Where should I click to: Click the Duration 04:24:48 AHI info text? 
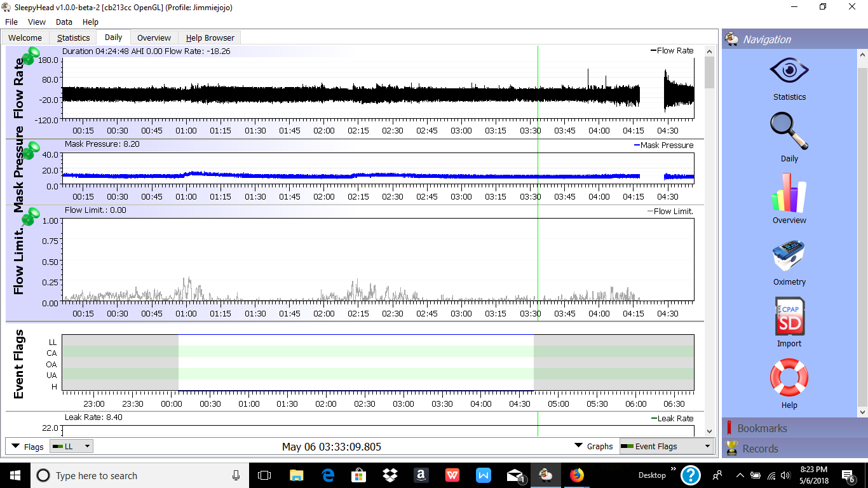[146, 51]
